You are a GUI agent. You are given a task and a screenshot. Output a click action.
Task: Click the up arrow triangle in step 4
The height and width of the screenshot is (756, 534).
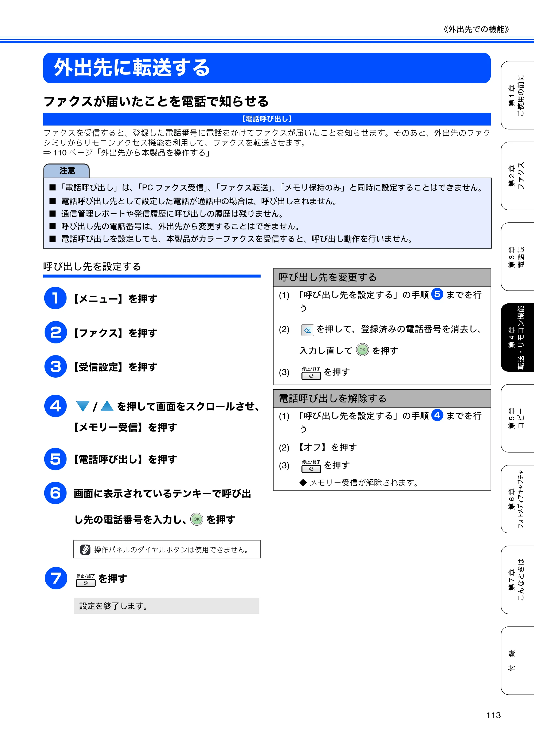point(107,406)
